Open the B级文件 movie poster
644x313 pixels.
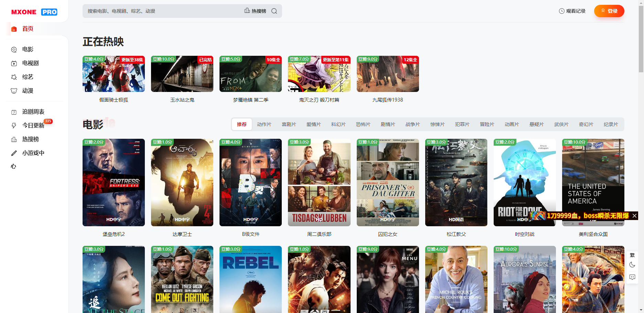(x=250, y=182)
